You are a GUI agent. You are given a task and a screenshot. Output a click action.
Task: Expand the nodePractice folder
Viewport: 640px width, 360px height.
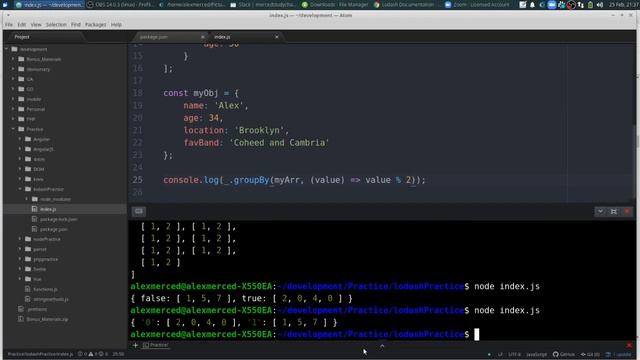(x=20, y=239)
